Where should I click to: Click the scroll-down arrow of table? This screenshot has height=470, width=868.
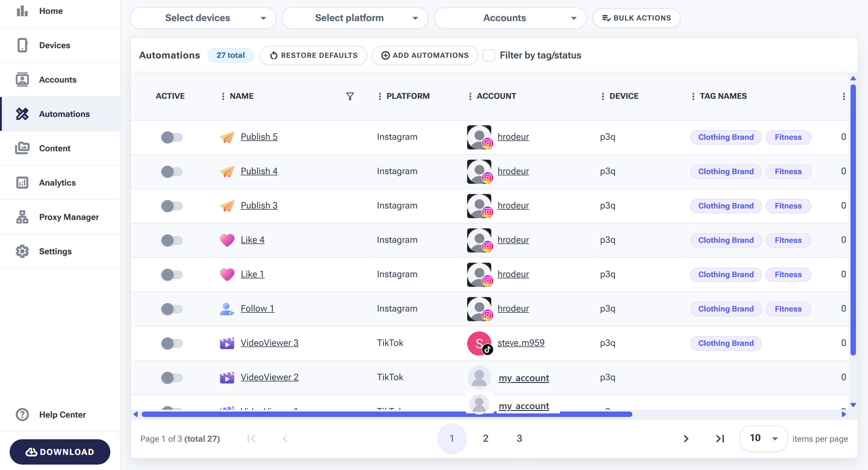click(x=853, y=405)
